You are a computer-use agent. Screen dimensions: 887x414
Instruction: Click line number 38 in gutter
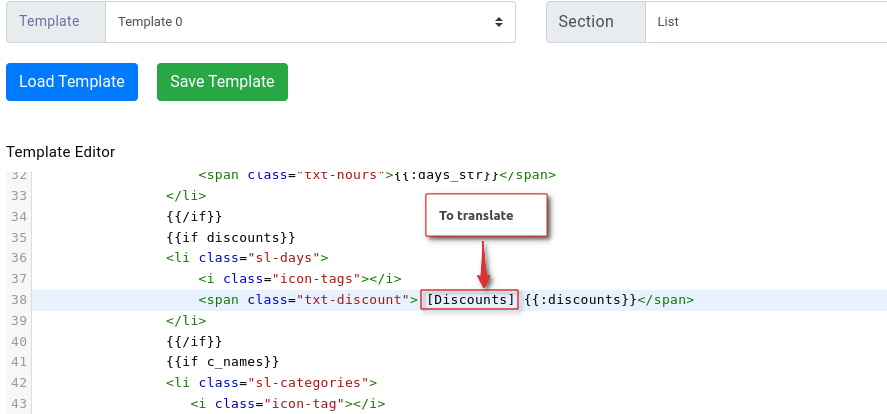(x=19, y=300)
